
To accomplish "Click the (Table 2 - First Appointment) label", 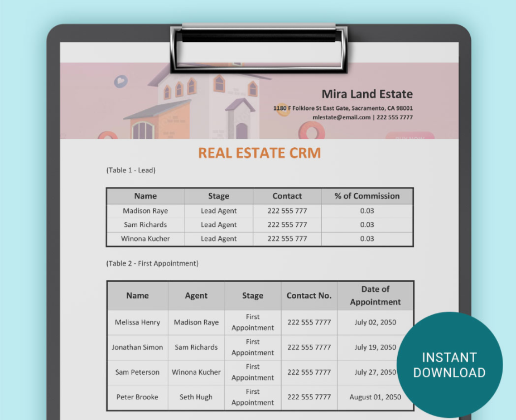I will click(x=152, y=263).
